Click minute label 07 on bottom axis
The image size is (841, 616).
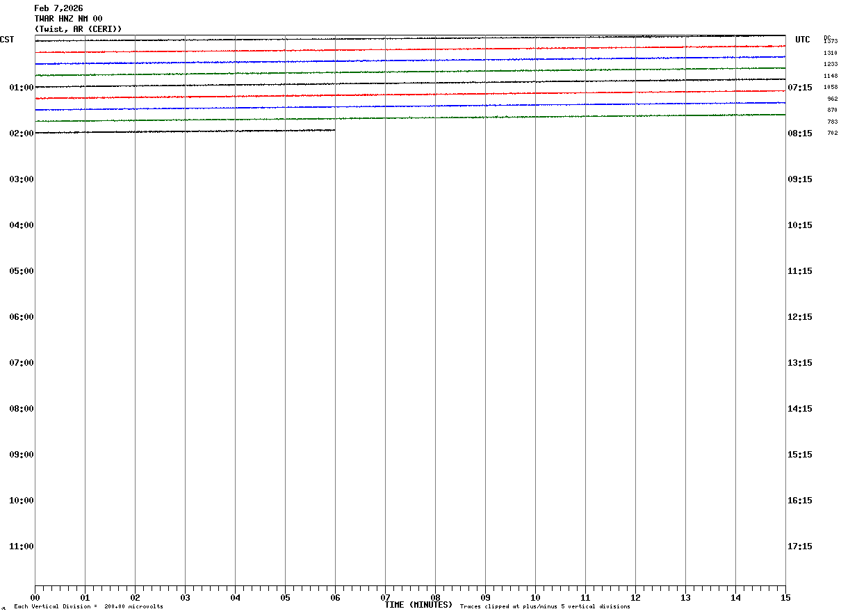tap(385, 597)
